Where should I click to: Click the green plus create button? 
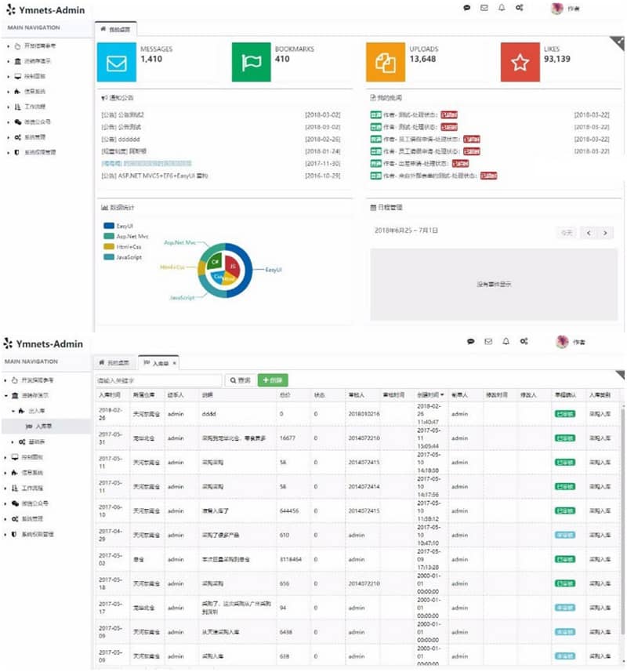pyautogui.click(x=273, y=380)
